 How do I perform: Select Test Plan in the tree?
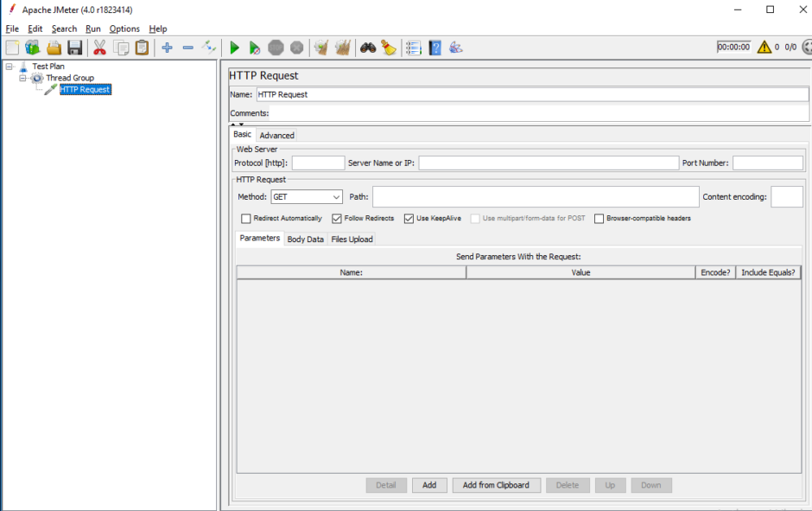(x=48, y=67)
